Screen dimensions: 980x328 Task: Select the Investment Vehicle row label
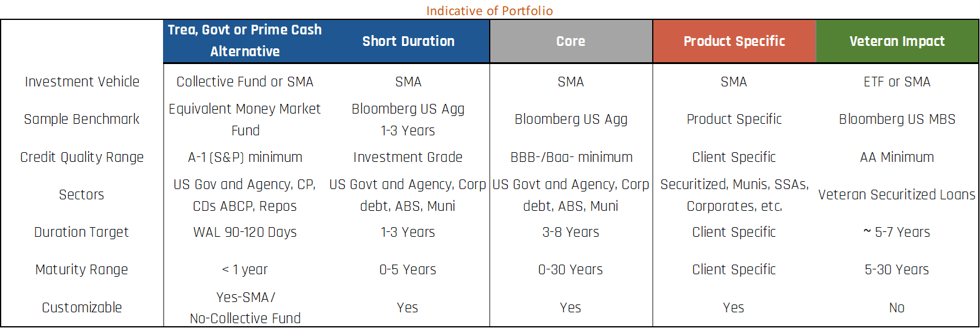[x=82, y=82]
